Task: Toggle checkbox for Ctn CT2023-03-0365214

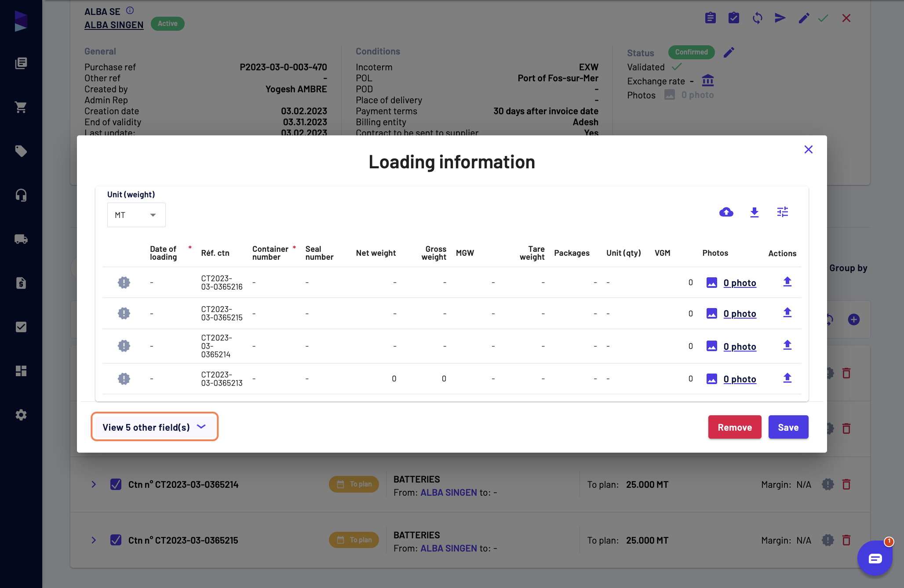Action: pyautogui.click(x=116, y=484)
